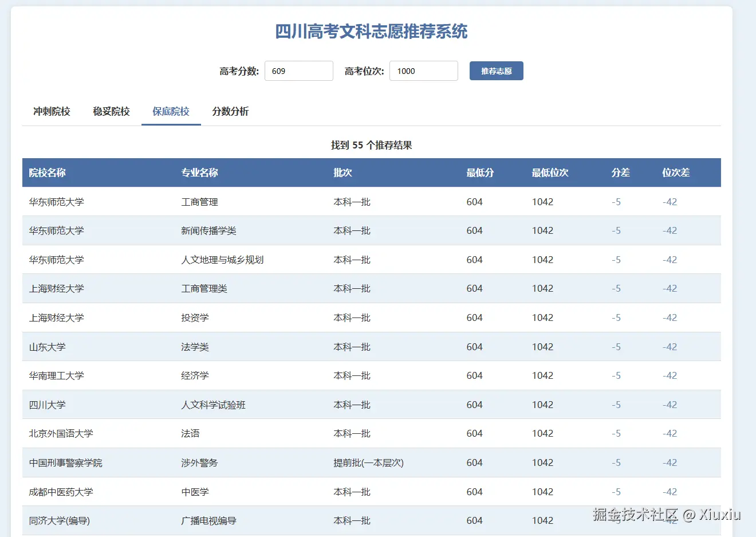Viewport: 756px width, 537px height.
Task: Click the school cell 华南理工大学
Action: (x=57, y=375)
